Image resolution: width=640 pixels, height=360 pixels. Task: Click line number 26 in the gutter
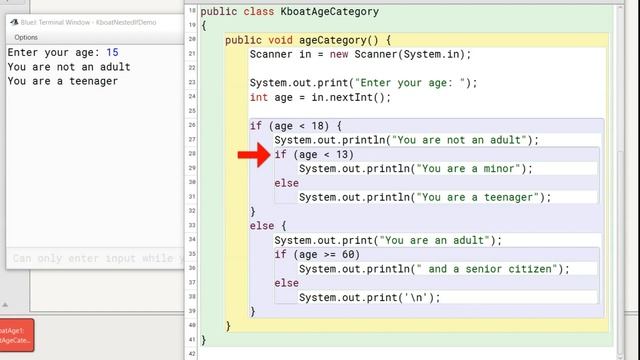192,125
